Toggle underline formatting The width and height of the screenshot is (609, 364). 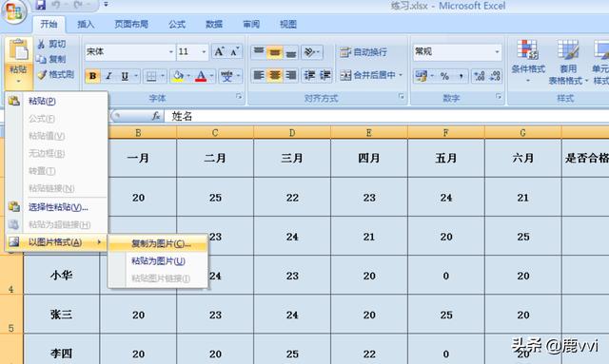pos(125,76)
